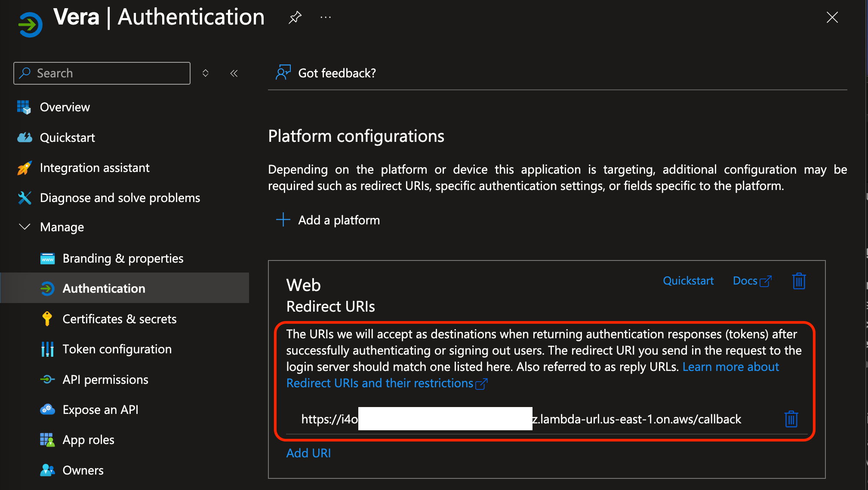Go to Overview page
Viewport: 868px width, 490px height.
point(65,107)
